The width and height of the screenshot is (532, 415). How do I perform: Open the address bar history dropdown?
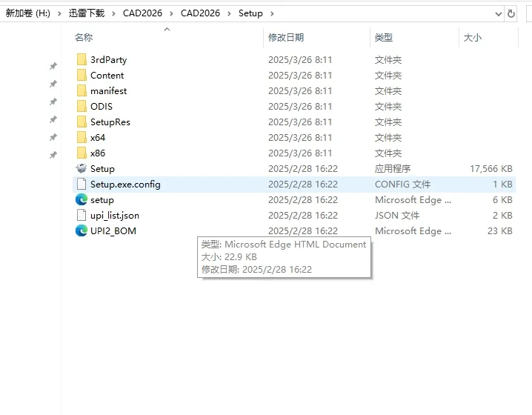[499, 14]
